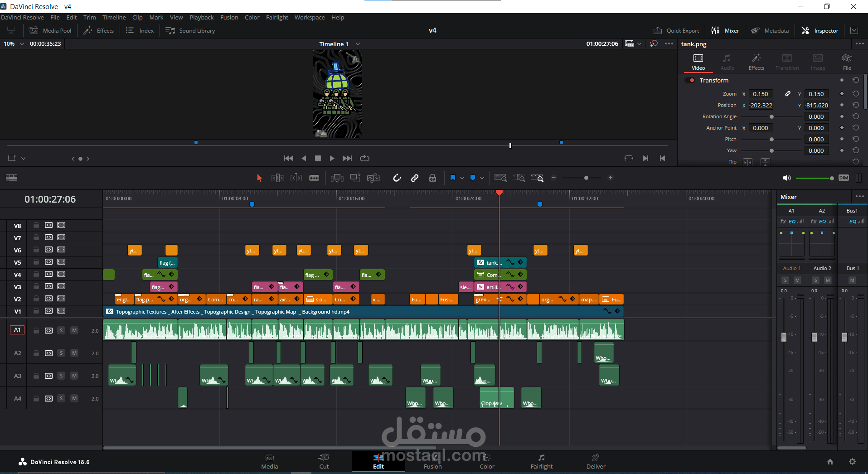
Task: Click the Overwrite Clip icon
Action: pyautogui.click(x=355, y=178)
